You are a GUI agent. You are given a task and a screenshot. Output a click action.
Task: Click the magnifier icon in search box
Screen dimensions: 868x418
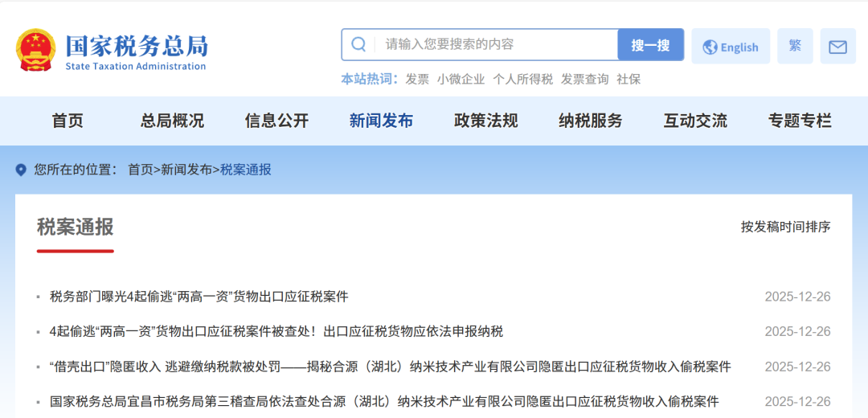359,45
